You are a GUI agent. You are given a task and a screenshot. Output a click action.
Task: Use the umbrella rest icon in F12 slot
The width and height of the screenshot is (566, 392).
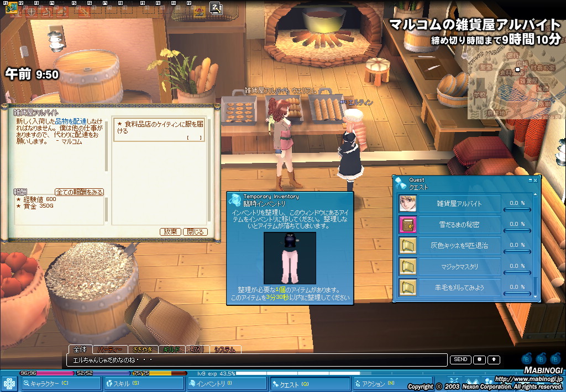(x=199, y=12)
